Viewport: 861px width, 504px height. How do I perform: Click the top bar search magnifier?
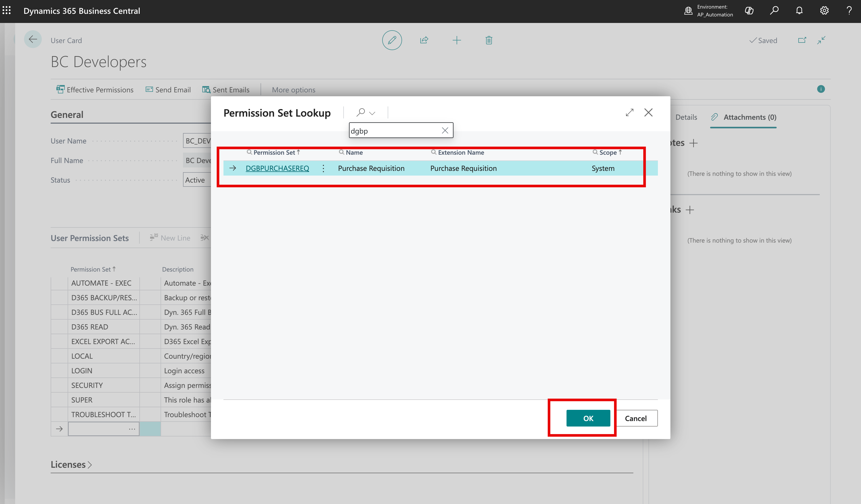coord(774,10)
